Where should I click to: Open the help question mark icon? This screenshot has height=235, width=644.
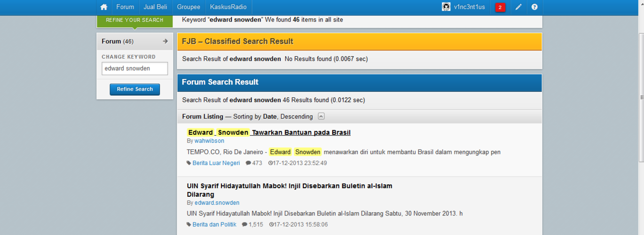pyautogui.click(x=534, y=7)
